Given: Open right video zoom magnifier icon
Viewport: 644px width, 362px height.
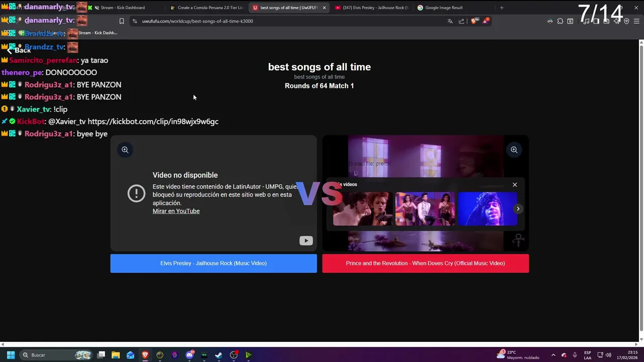Looking at the screenshot, I should [x=514, y=150].
